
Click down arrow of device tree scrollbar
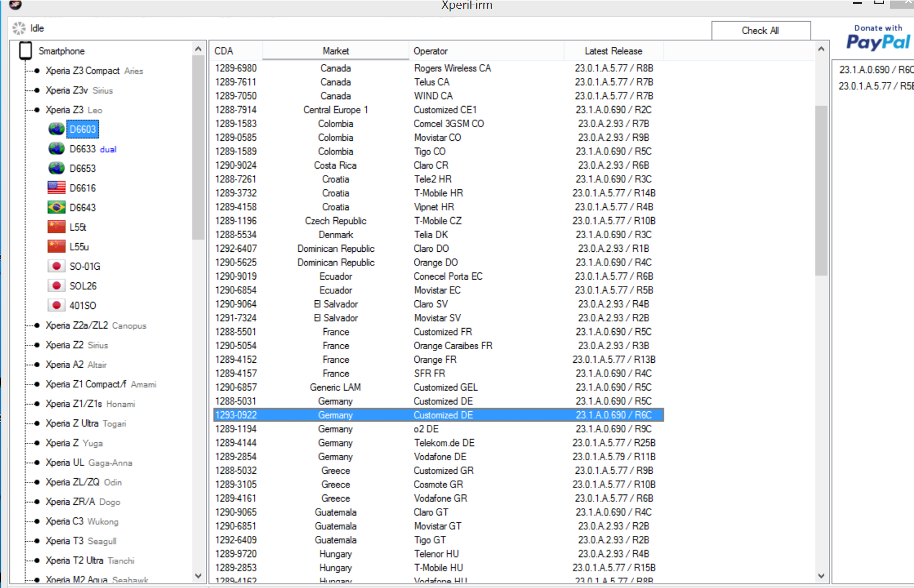(198, 575)
